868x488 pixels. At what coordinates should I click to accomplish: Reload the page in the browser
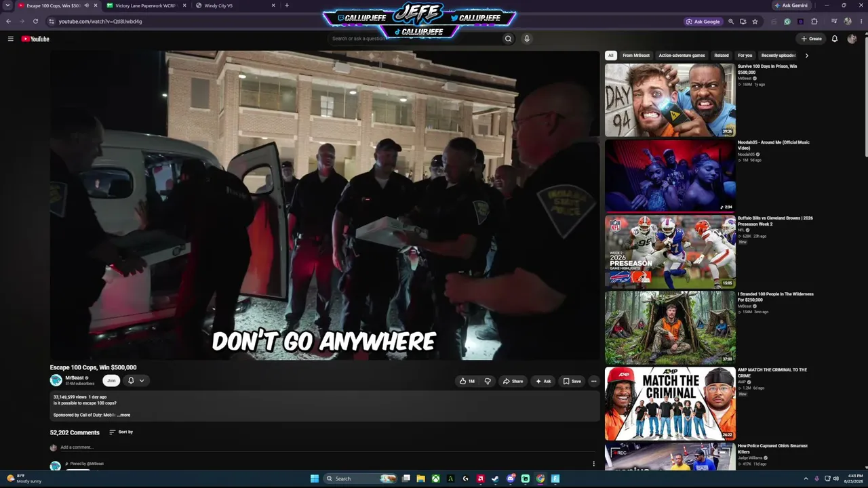coord(35,21)
